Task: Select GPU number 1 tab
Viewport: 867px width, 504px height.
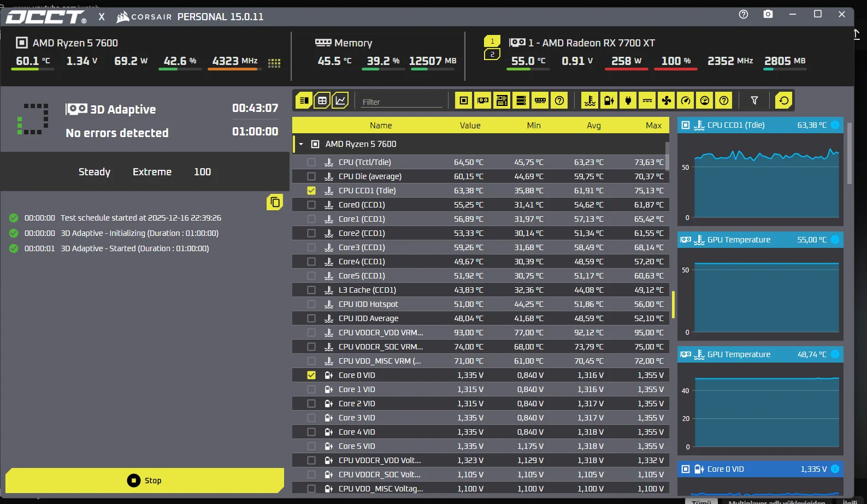Action: tap(492, 41)
